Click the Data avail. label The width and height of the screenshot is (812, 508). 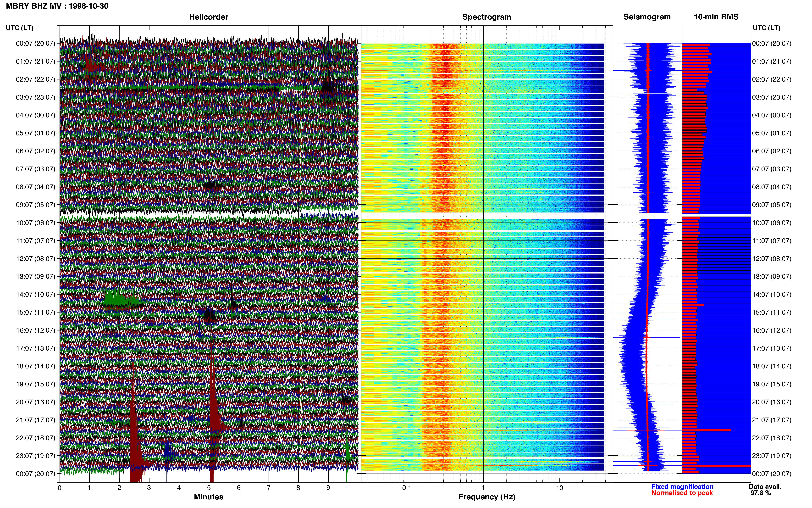[x=765, y=486]
